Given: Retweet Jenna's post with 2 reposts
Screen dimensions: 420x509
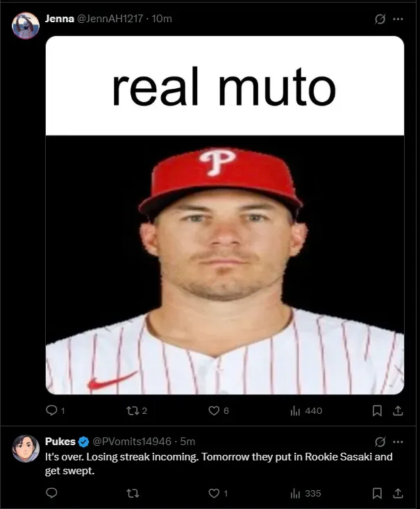Looking at the screenshot, I should pyautogui.click(x=133, y=410).
